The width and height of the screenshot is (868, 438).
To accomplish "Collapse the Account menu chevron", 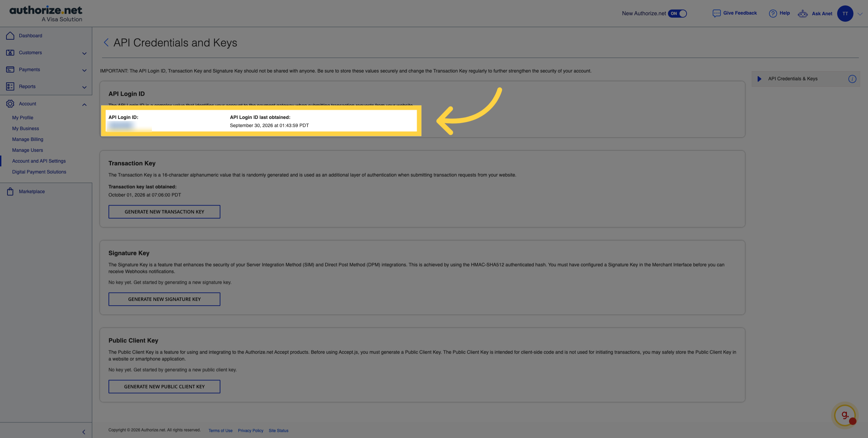I will tap(84, 104).
